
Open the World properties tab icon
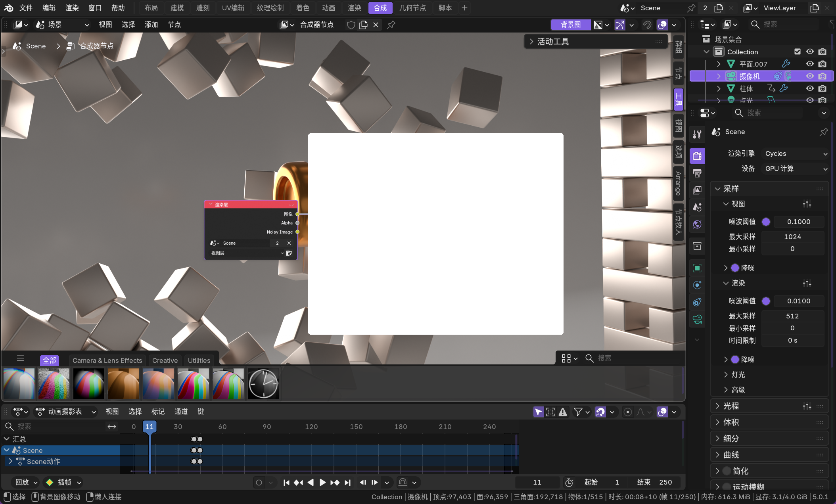click(697, 224)
